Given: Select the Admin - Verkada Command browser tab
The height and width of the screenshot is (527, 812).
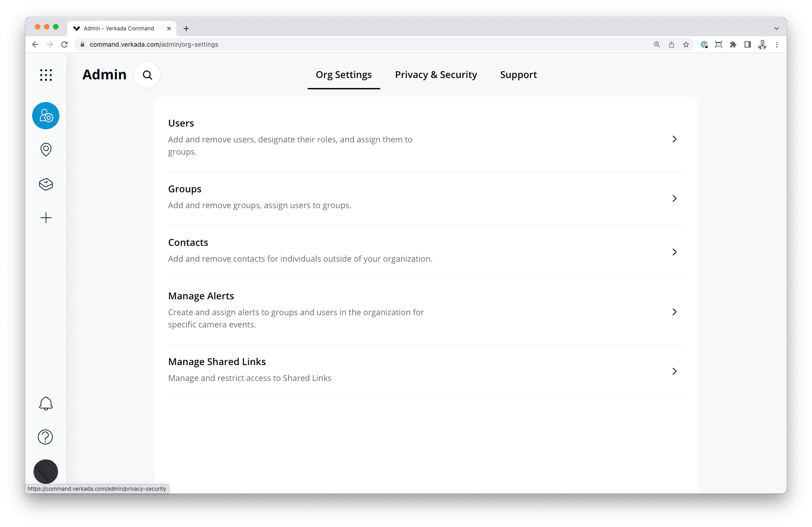Looking at the screenshot, I should tap(122, 29).
